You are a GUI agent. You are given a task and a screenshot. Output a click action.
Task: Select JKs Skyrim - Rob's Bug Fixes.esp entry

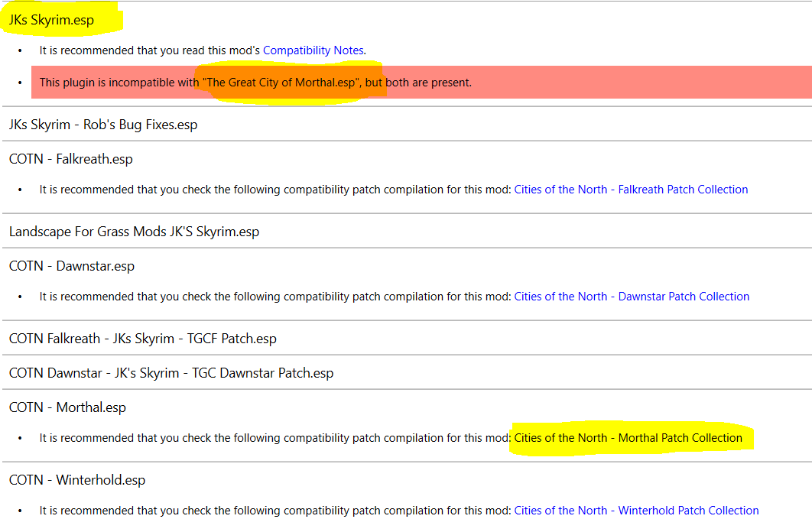pos(103,125)
